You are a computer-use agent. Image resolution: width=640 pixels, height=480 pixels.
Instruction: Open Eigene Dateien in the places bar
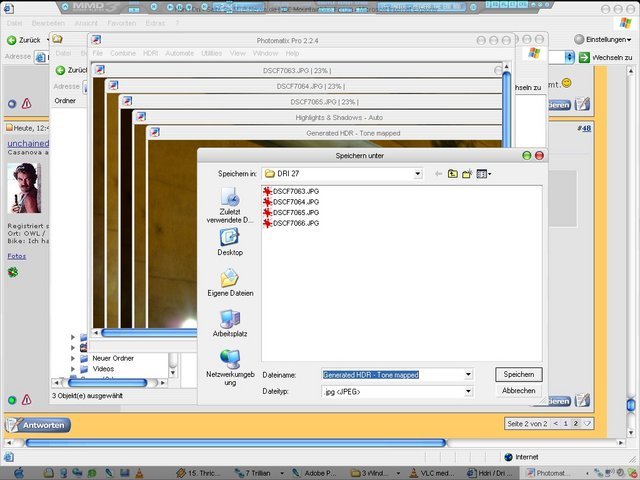point(230,282)
